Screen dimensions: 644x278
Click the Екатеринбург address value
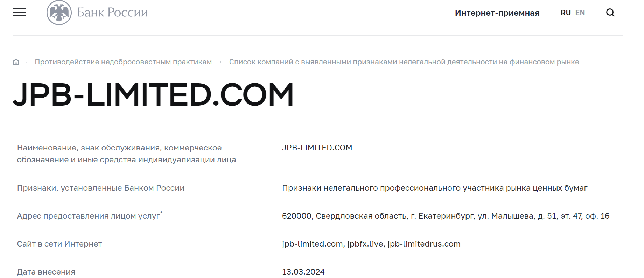(446, 216)
